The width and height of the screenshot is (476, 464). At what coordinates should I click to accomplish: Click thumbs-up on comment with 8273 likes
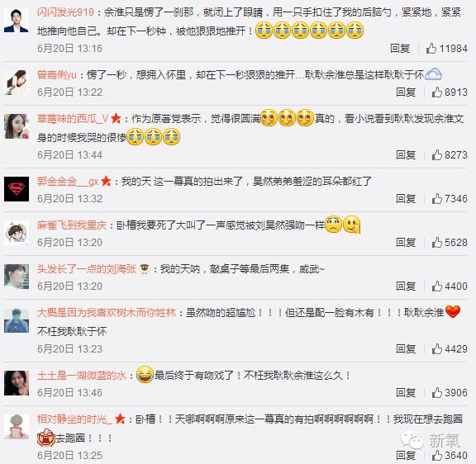(437, 154)
